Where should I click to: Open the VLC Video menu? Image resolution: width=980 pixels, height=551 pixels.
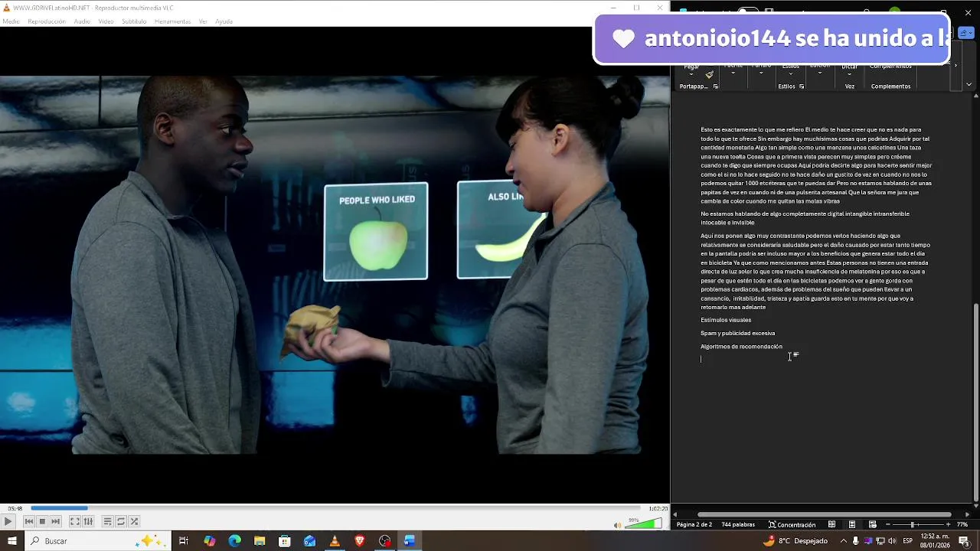[x=106, y=21]
